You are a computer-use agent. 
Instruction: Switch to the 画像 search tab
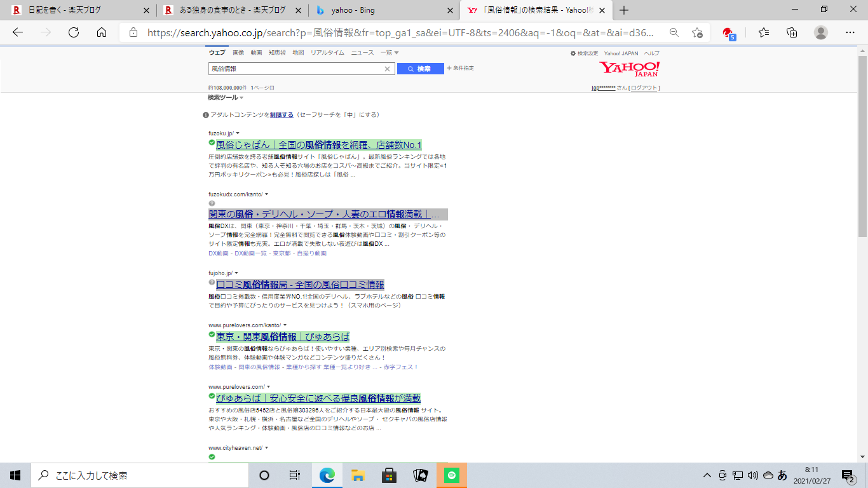[238, 53]
